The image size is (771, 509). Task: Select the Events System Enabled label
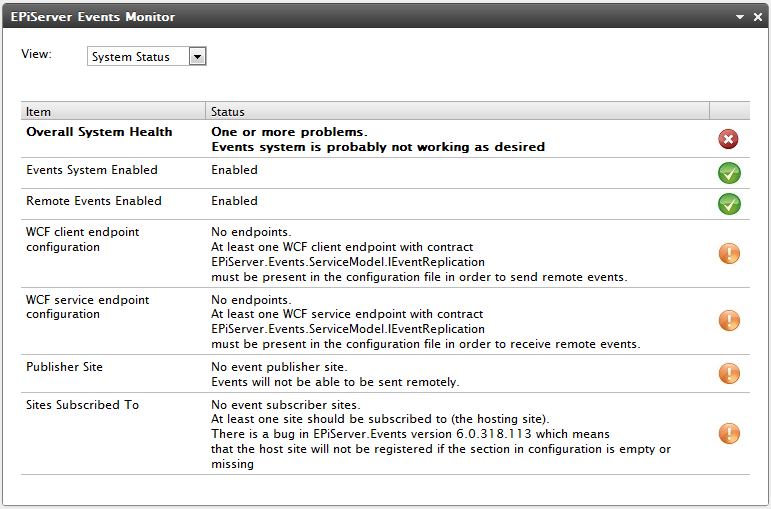coord(92,170)
